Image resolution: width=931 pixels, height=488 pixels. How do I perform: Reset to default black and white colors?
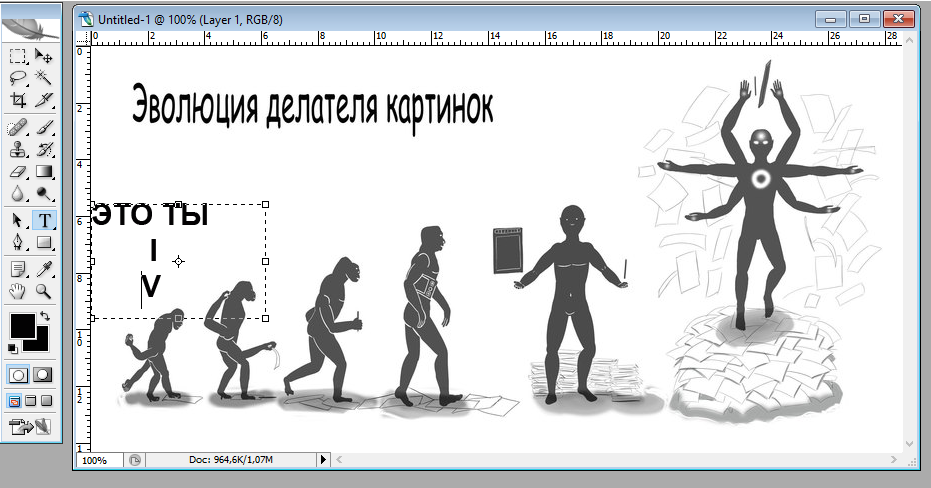(x=12, y=348)
